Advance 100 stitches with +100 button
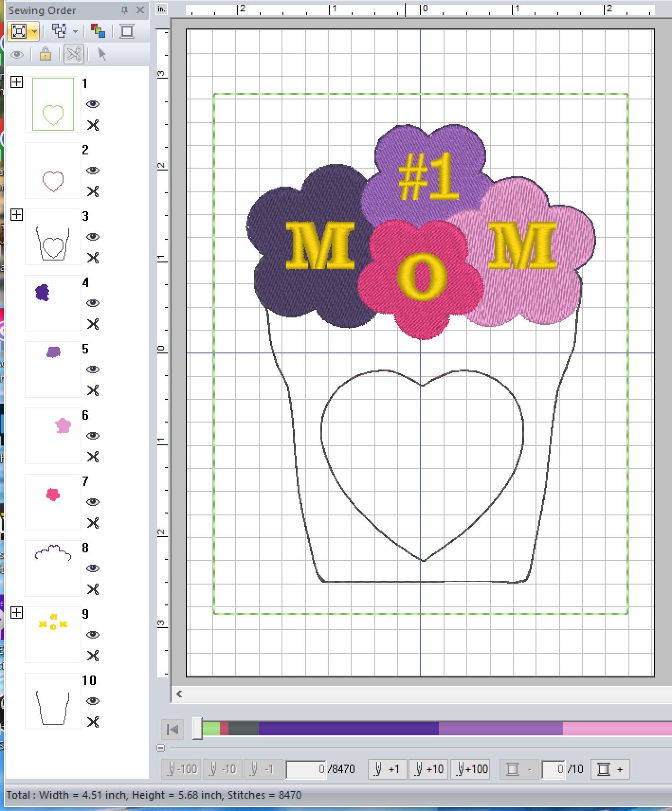672x811 pixels. tap(470, 769)
